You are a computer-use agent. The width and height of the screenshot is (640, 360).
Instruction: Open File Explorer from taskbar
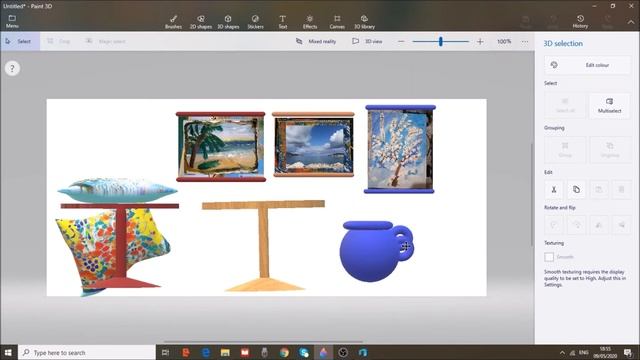(225, 352)
